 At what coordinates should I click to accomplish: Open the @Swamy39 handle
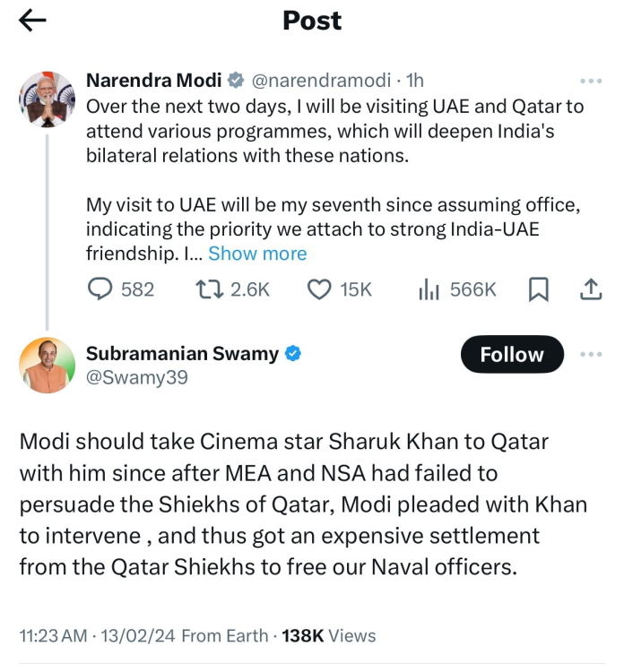coord(136,378)
